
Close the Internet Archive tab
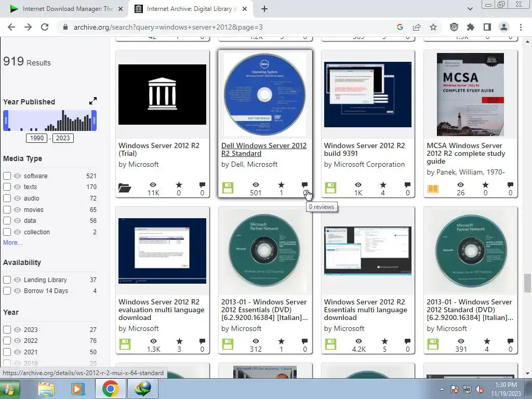[x=245, y=9]
